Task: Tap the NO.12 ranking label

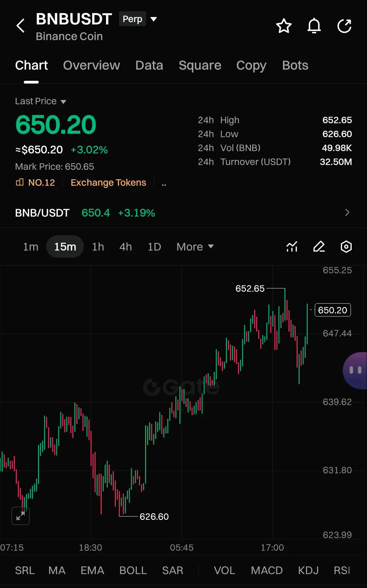Action: (x=41, y=183)
